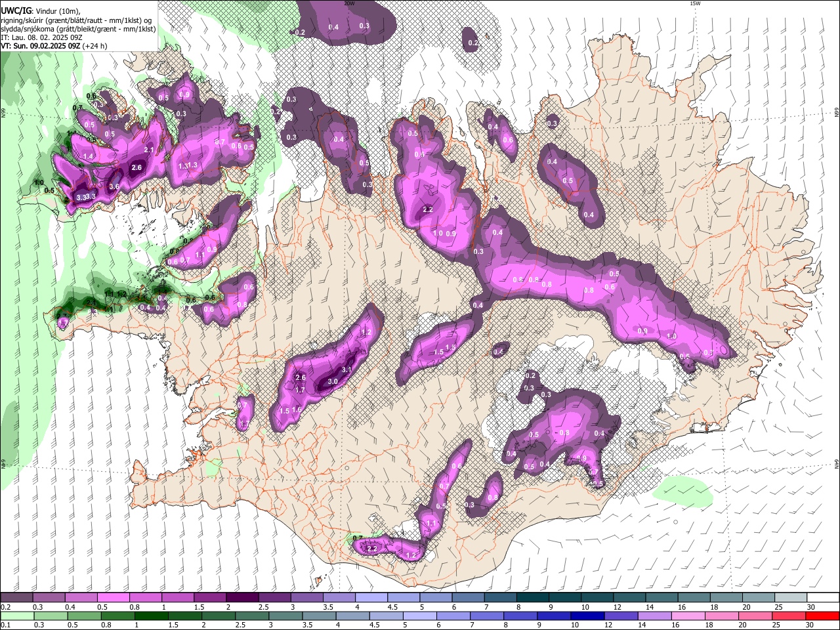This screenshot has width=840, height=630.
Task: Click the '2.1' value in the Westfjords
Action: (x=149, y=150)
